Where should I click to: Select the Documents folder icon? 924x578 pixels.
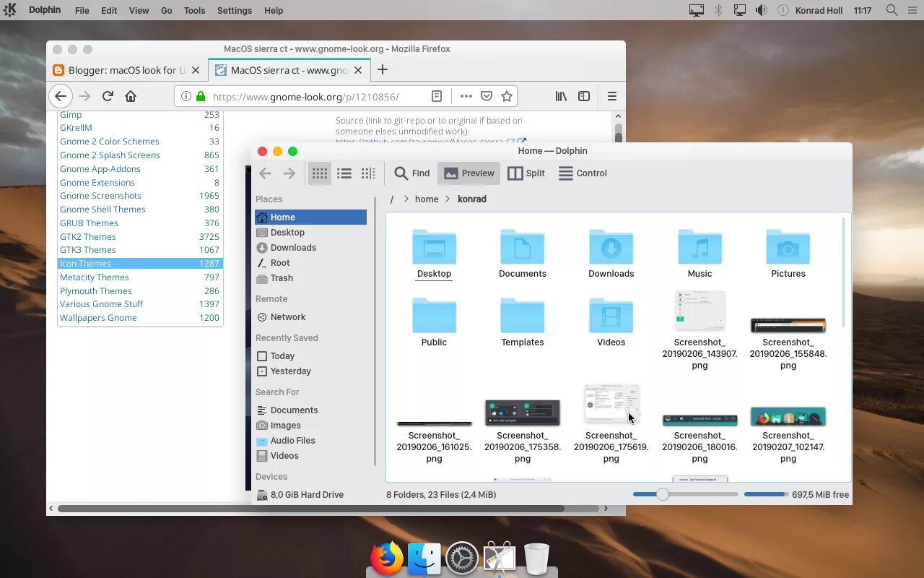tap(523, 247)
